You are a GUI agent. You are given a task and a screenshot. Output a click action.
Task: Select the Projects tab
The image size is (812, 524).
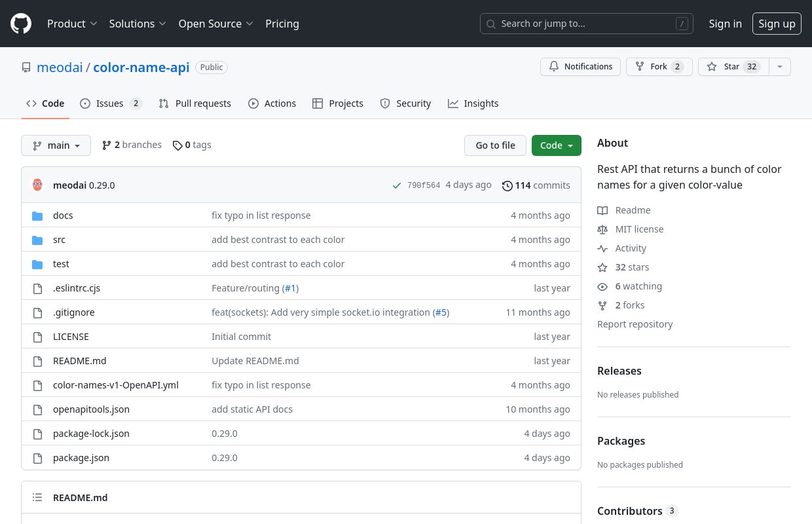click(338, 103)
